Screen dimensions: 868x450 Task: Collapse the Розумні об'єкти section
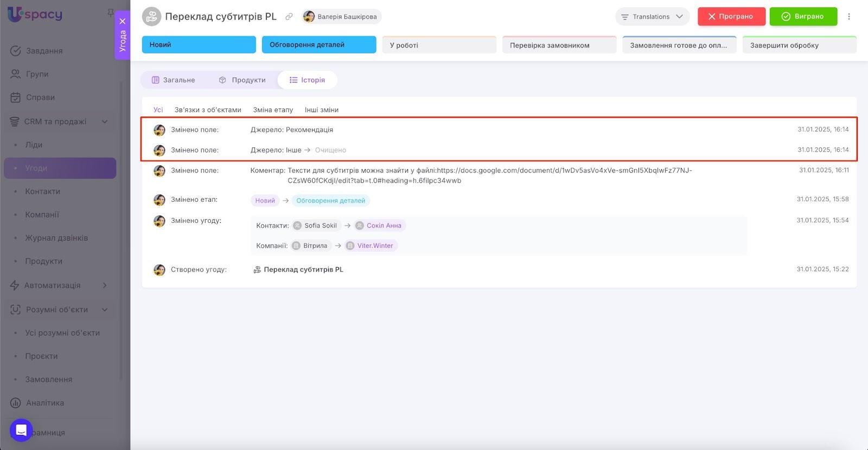[105, 310]
